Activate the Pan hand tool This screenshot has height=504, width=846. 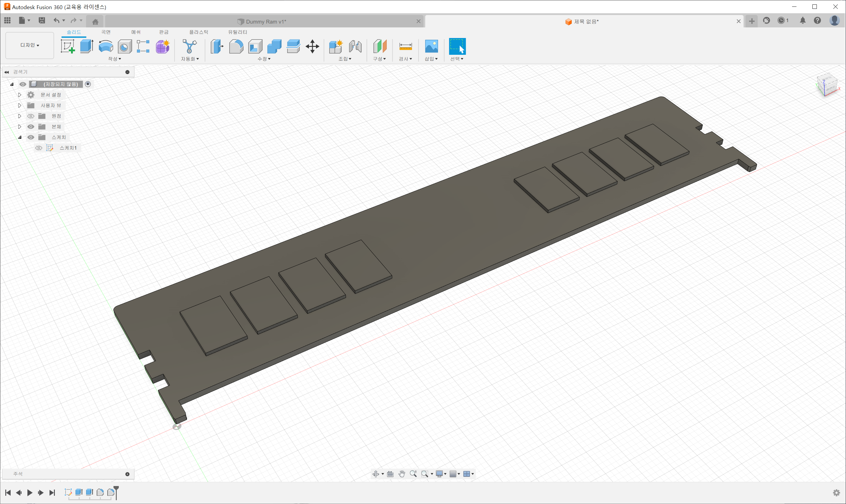click(x=402, y=474)
